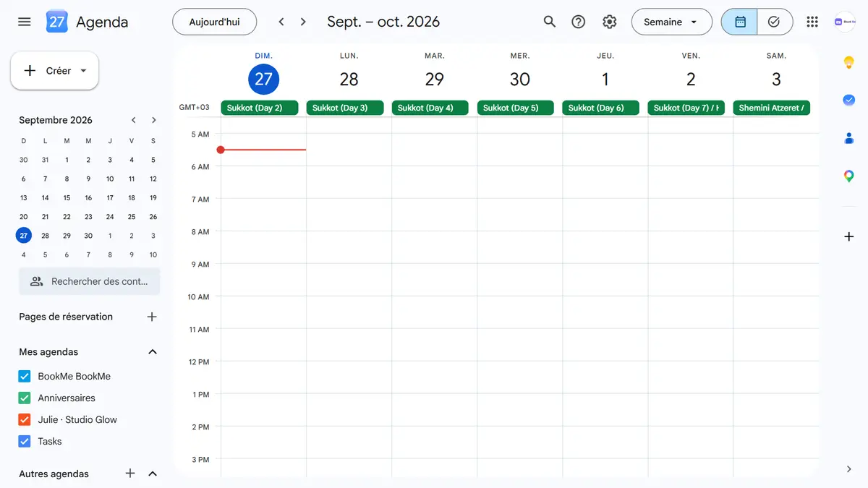Screen dimensions: 868x488
Task: Select day 31 in mini calendar
Action: click(x=45, y=160)
